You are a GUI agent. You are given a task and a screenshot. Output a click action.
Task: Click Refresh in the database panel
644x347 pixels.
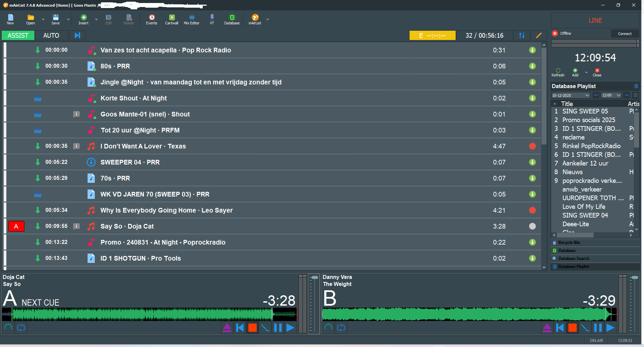(x=558, y=72)
